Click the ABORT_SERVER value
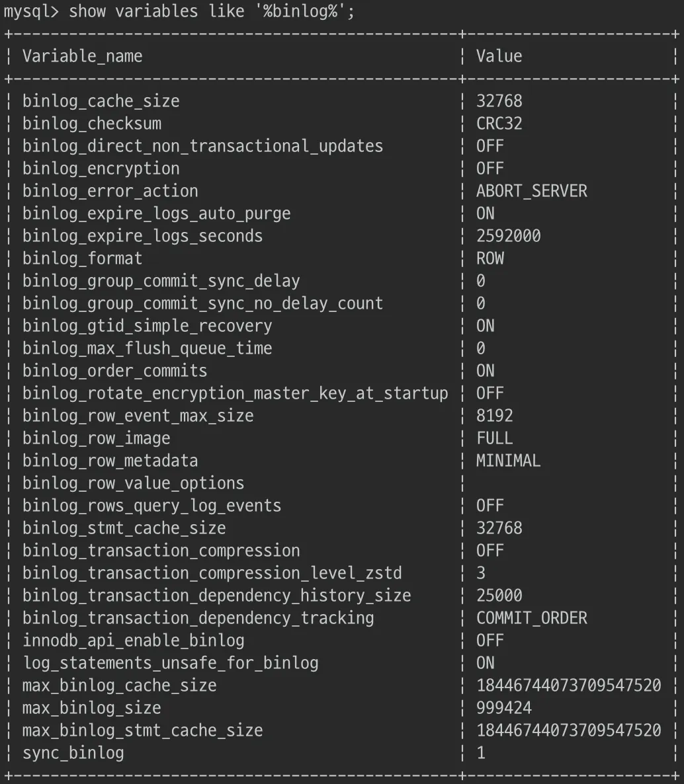 (531, 191)
